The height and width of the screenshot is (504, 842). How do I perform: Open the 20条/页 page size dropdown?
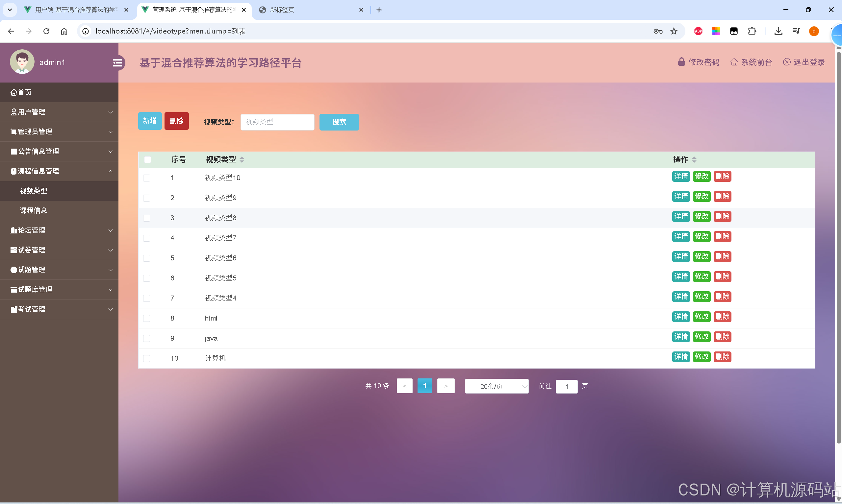click(497, 386)
